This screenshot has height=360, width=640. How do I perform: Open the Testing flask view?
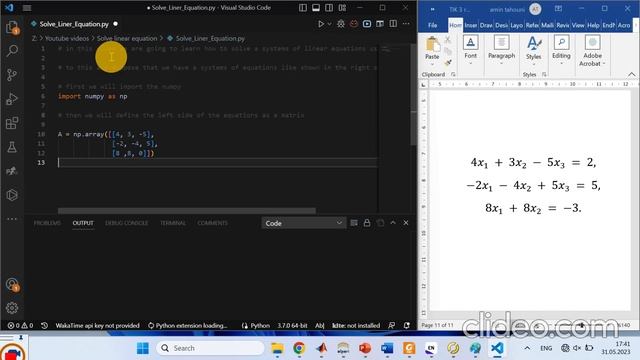(x=12, y=147)
